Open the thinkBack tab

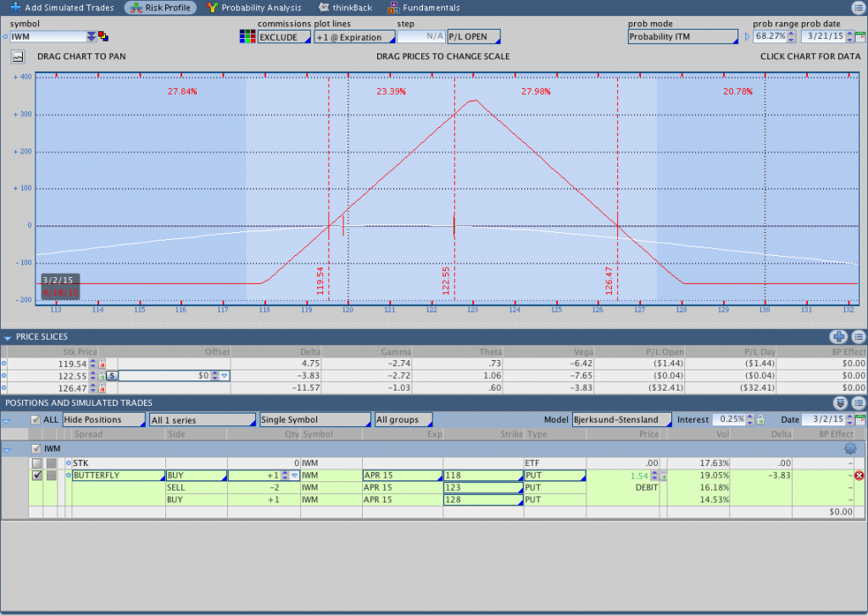346,8
